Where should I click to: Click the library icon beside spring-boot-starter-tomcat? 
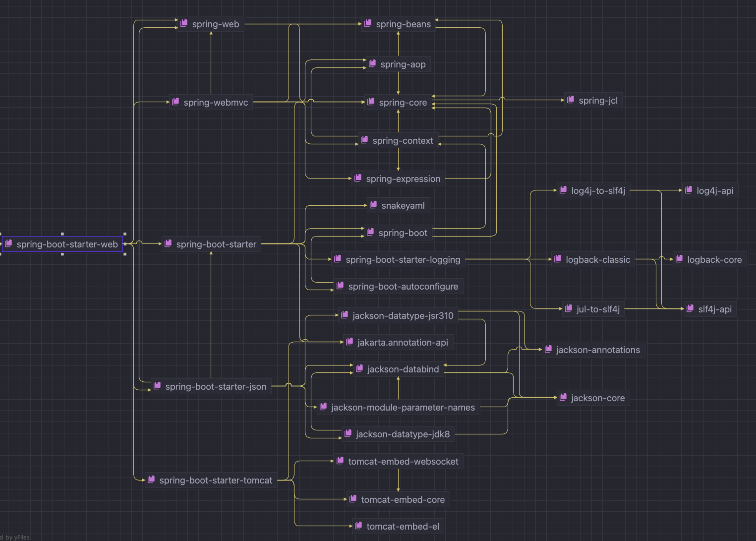151,480
